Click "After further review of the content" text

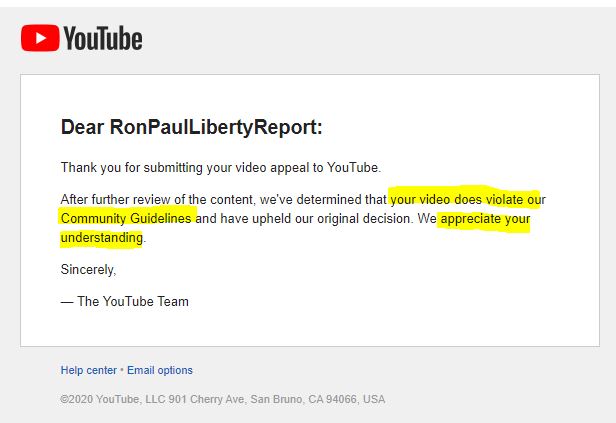coord(157,200)
